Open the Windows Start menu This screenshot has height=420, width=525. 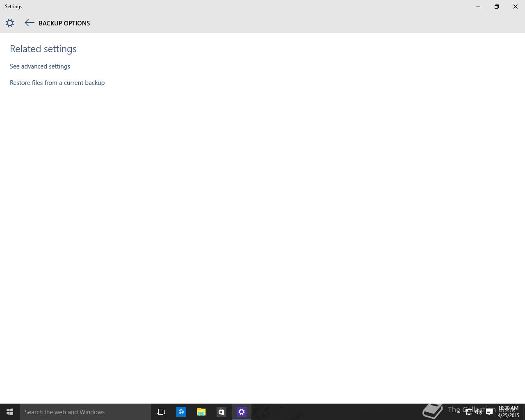pos(10,412)
